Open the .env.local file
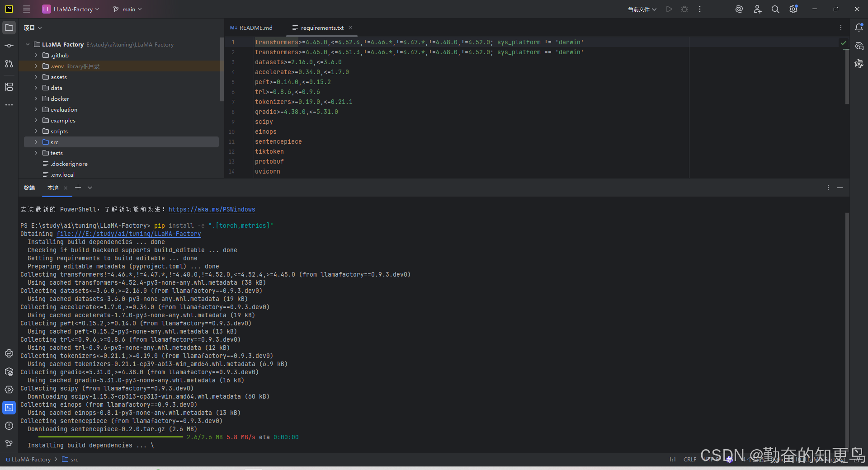Image resolution: width=868 pixels, height=470 pixels. (62, 174)
